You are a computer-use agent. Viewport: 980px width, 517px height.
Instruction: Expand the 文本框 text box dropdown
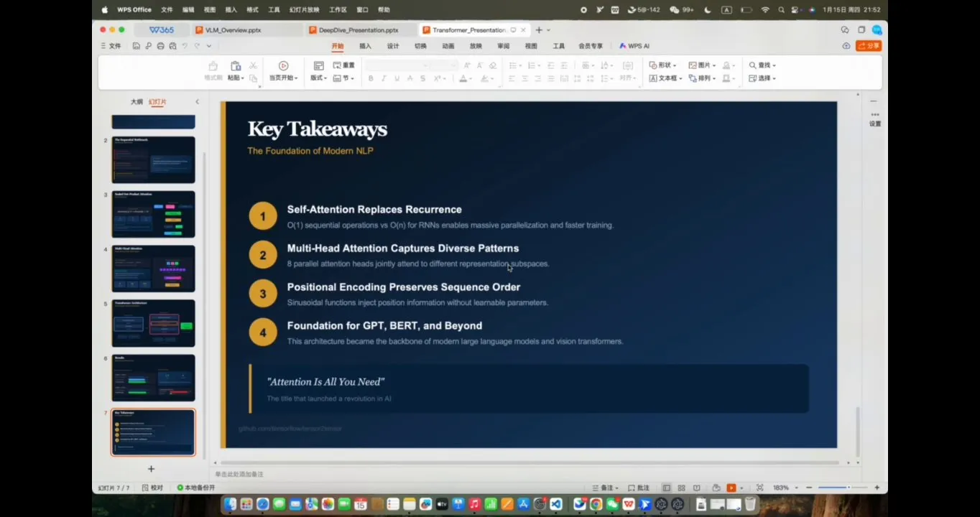tap(665, 78)
